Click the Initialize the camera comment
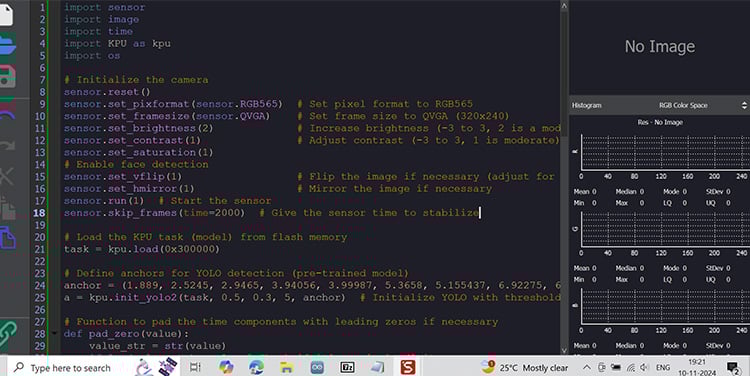The height and width of the screenshot is (376, 750). coord(136,80)
